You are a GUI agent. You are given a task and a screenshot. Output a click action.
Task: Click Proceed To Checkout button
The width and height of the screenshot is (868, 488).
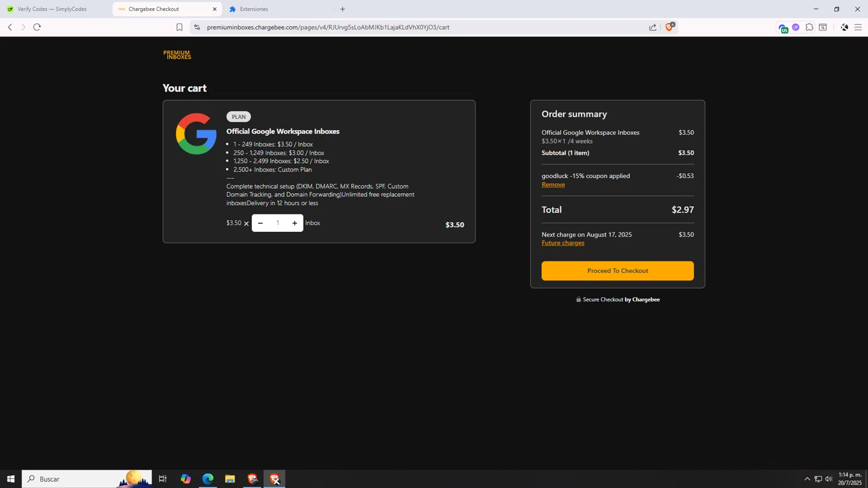(617, 271)
